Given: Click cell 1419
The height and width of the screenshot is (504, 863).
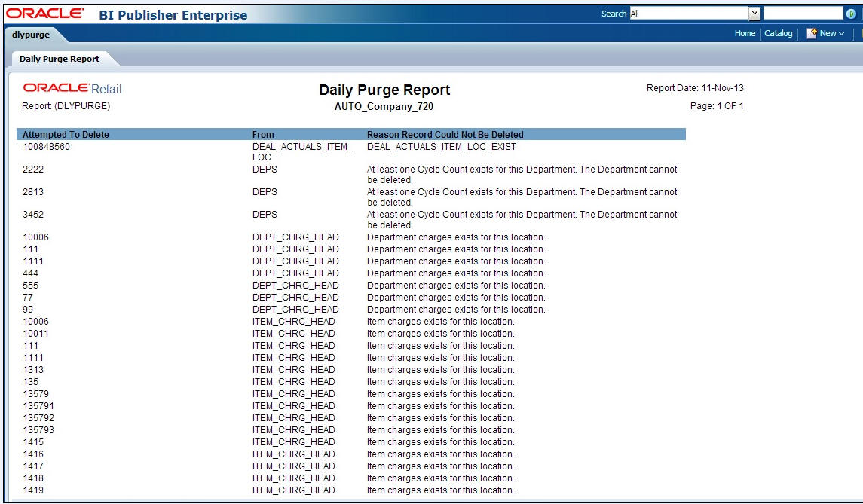Looking at the screenshot, I should pyautogui.click(x=33, y=490).
